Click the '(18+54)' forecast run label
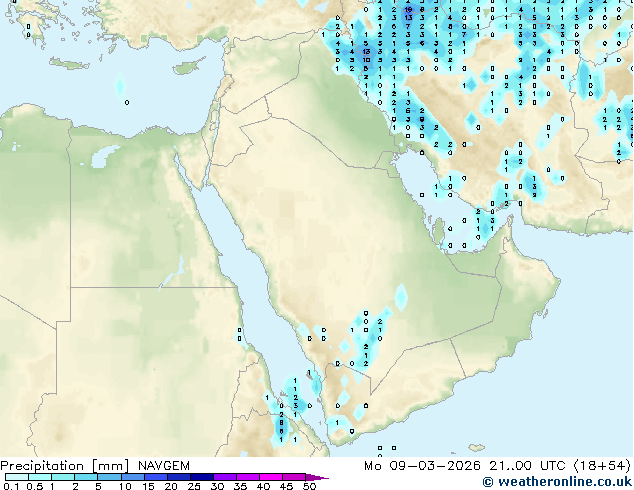Viewport: 634px width, 490px height. [602, 466]
